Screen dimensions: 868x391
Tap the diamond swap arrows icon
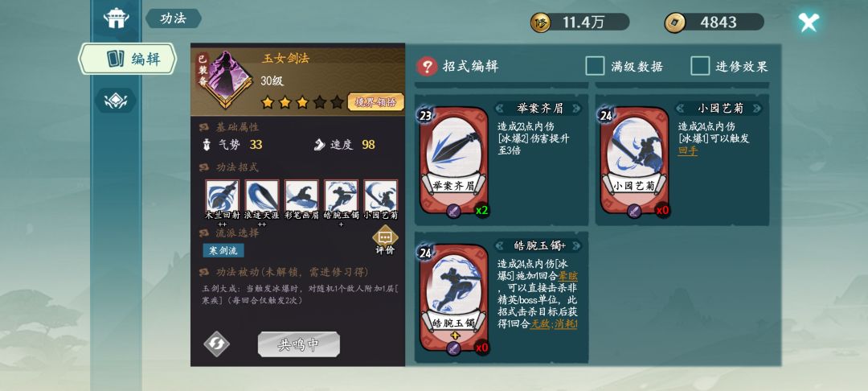coord(216,344)
